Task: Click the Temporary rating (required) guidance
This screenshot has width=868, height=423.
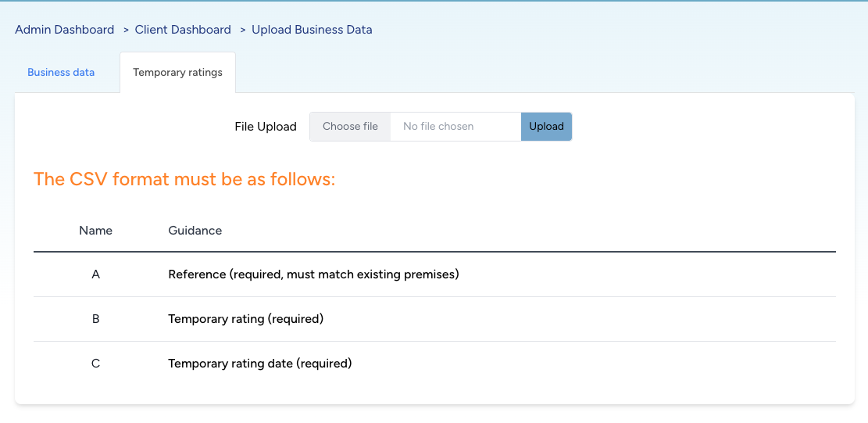Action: [x=245, y=319]
